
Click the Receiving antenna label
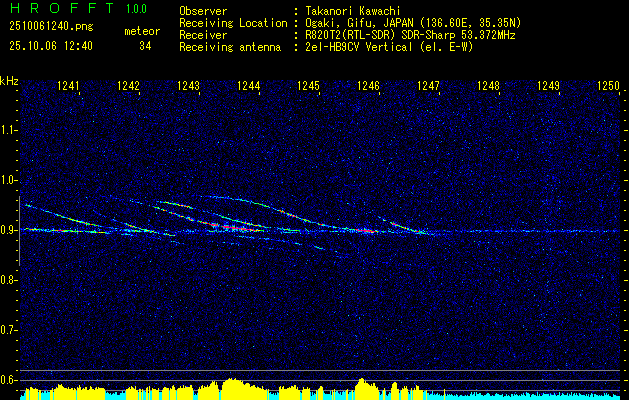tap(230, 47)
